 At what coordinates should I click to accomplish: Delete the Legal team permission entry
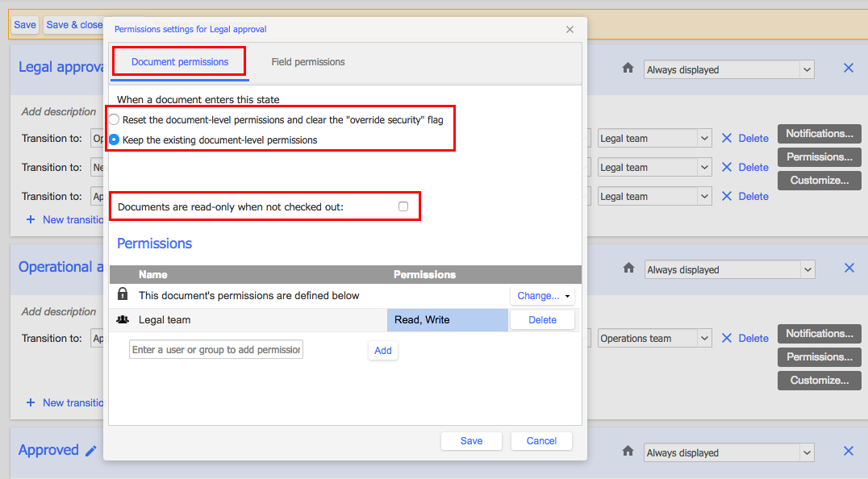[542, 320]
